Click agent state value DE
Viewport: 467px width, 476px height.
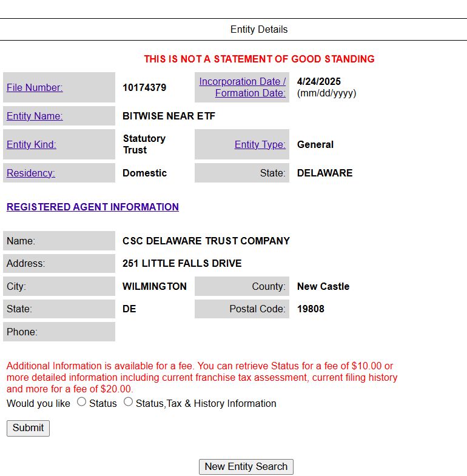click(x=129, y=309)
